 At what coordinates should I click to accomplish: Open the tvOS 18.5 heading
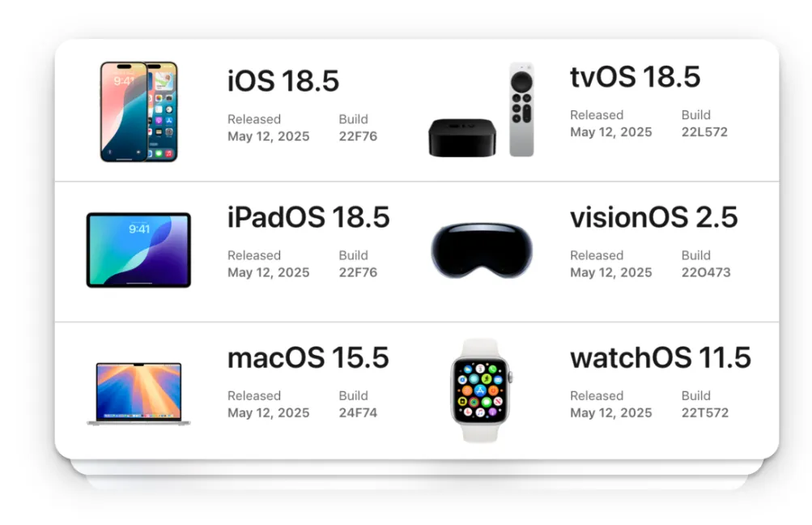coord(635,77)
